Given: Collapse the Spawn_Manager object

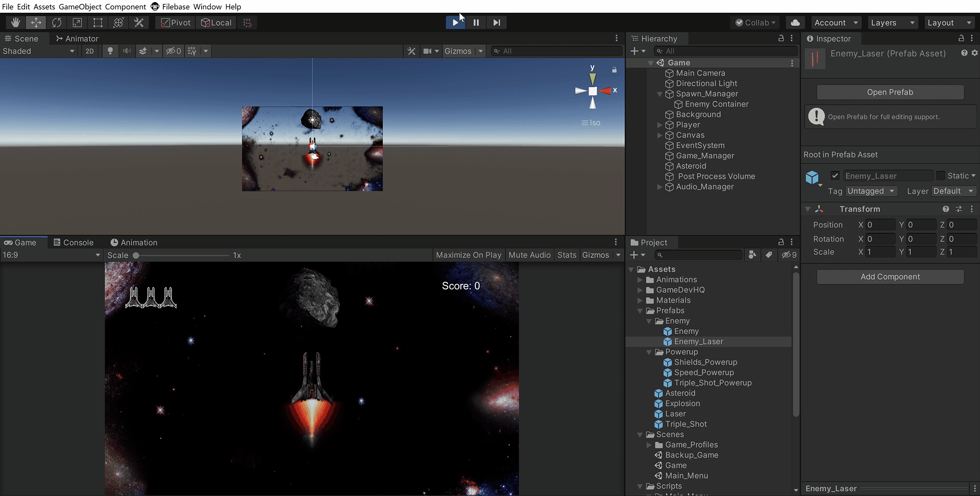Looking at the screenshot, I should (660, 94).
